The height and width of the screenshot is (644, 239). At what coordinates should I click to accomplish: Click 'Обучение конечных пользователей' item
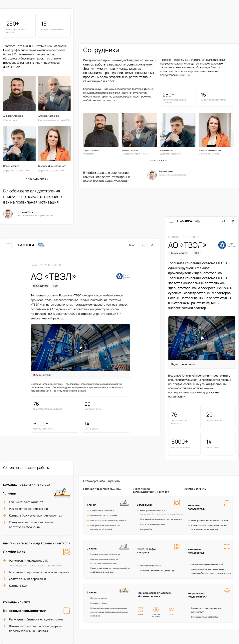pos(207,564)
